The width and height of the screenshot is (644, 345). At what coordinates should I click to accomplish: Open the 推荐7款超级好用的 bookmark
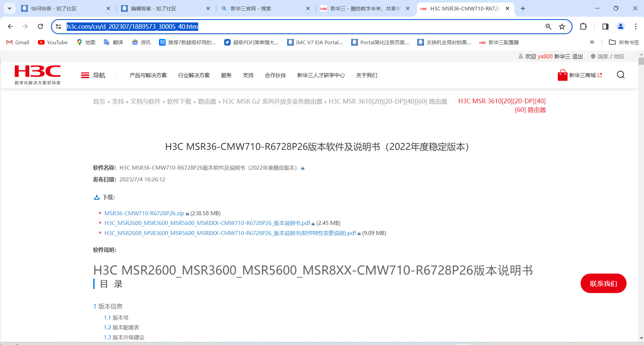187,42
